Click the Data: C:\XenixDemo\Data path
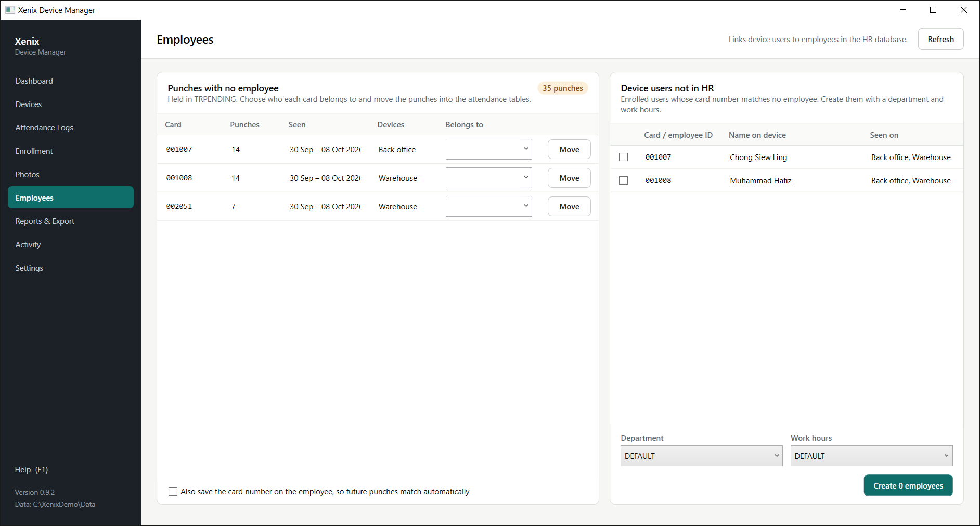Image resolution: width=980 pixels, height=526 pixels. coord(55,504)
